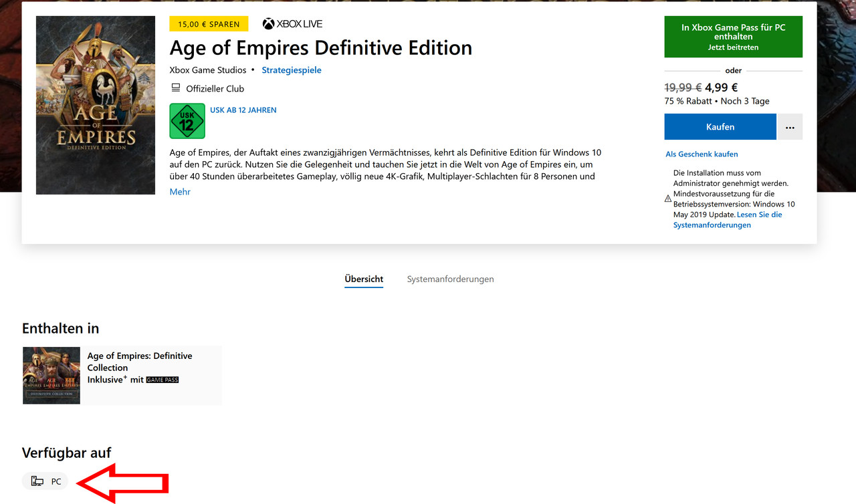Open USK AB 12 JAHREN rating link
Screen dimensions: 856x504
(243, 110)
